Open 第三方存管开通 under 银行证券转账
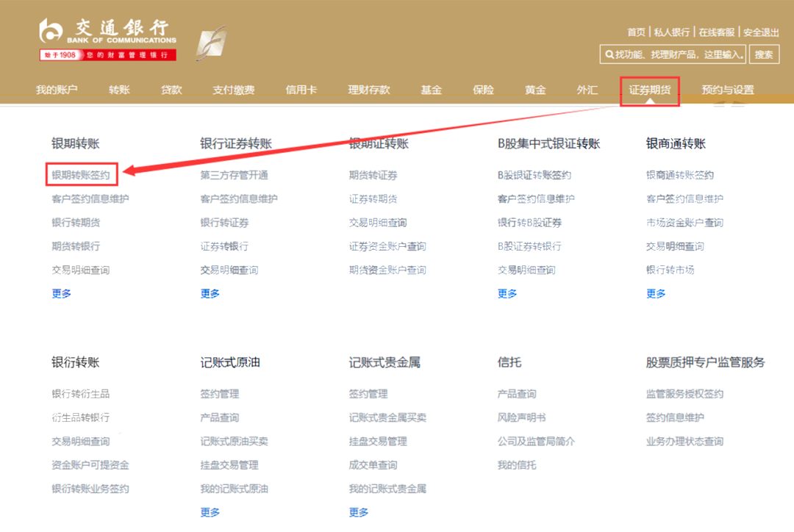Viewport: 794px width, 532px height. pos(233,174)
